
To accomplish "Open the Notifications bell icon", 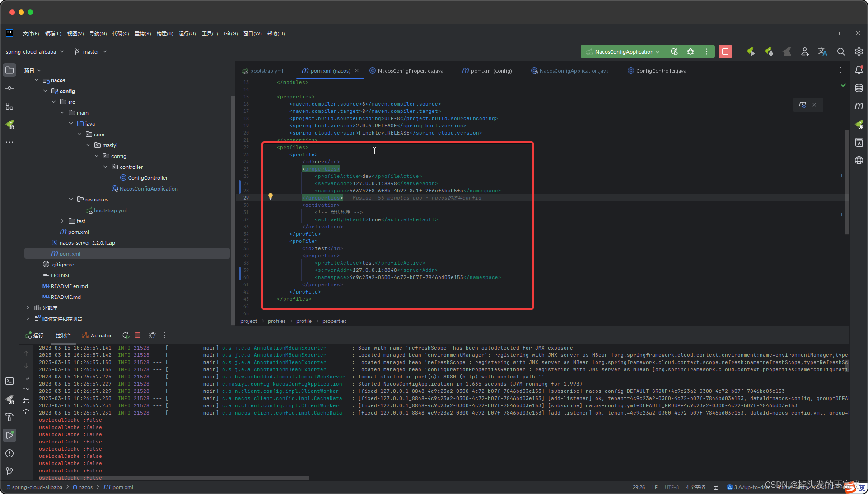I will coord(859,70).
